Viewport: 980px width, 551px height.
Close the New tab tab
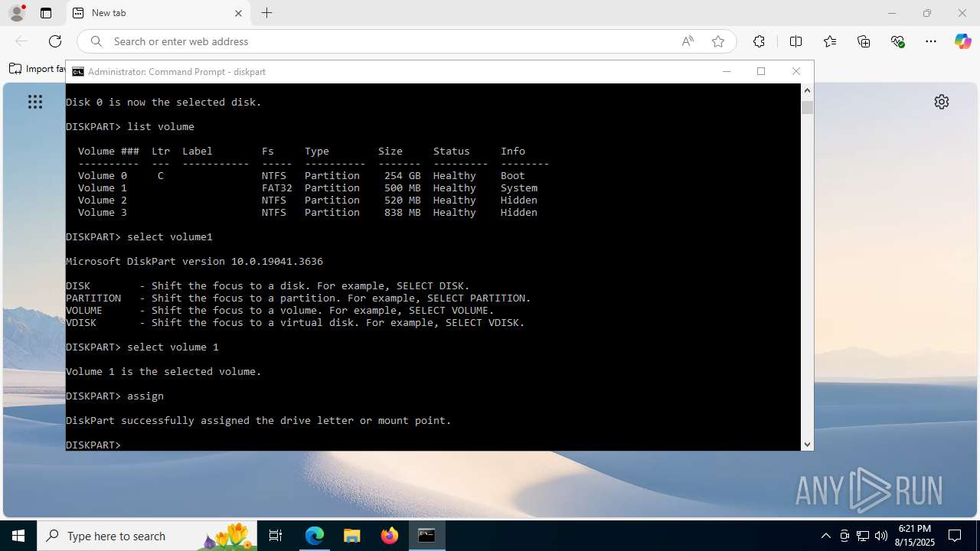point(238,13)
